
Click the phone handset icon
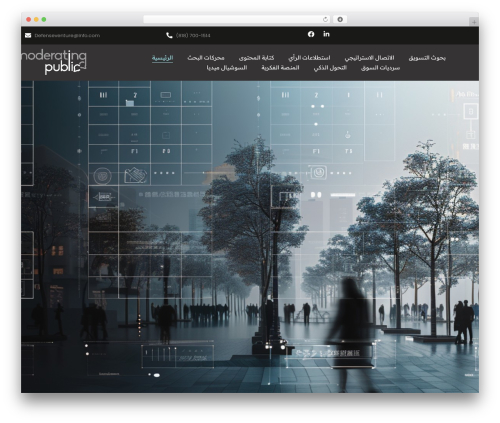tap(169, 35)
